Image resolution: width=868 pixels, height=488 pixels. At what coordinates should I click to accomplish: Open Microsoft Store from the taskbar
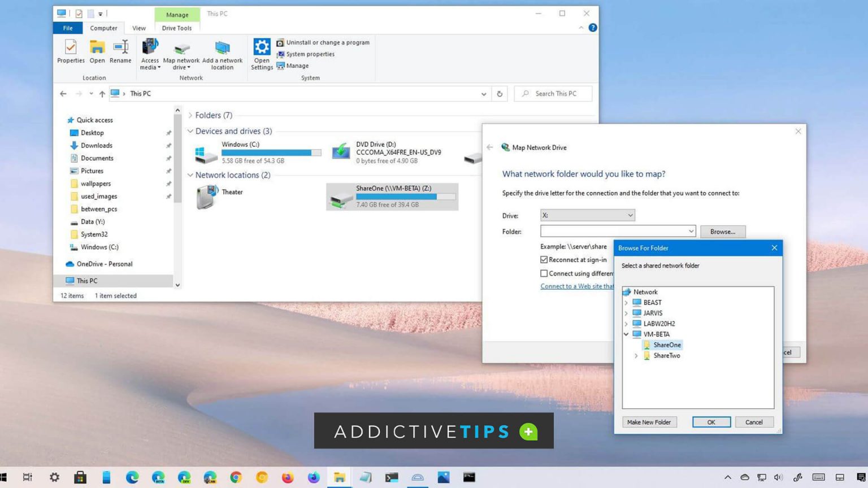[80, 477]
